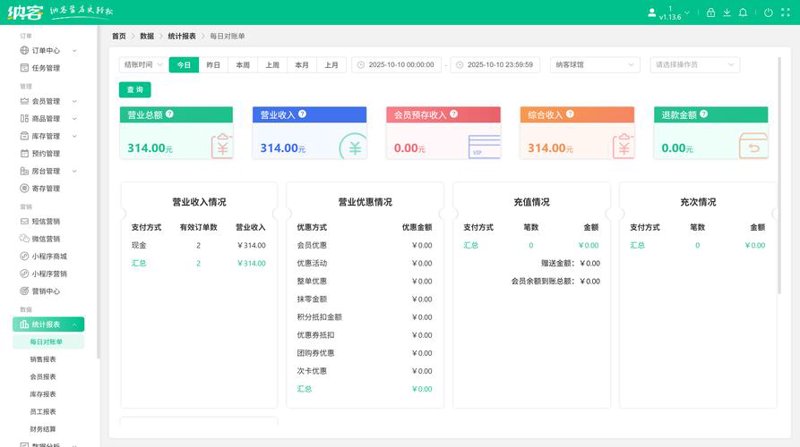The width and height of the screenshot is (800, 447).
Task: Click the download icon in header
Action: [727, 13]
